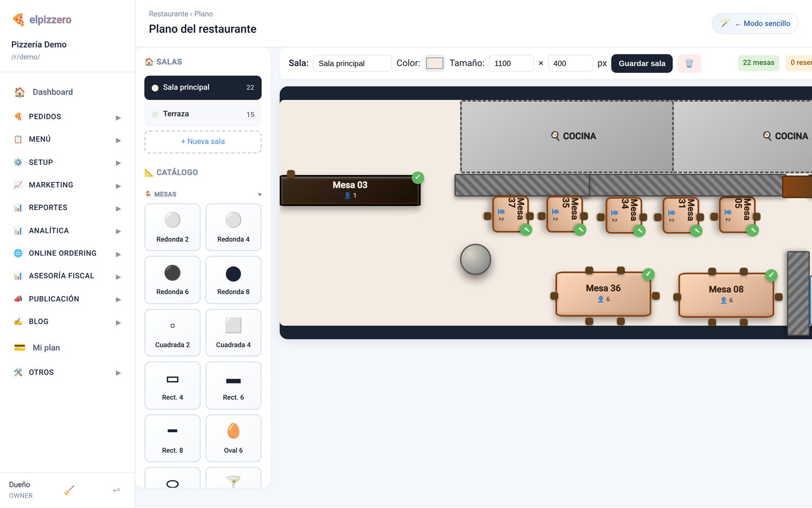This screenshot has height=508, width=812.
Task: Pick the Cuadrada 4 table item
Action: coord(233,333)
